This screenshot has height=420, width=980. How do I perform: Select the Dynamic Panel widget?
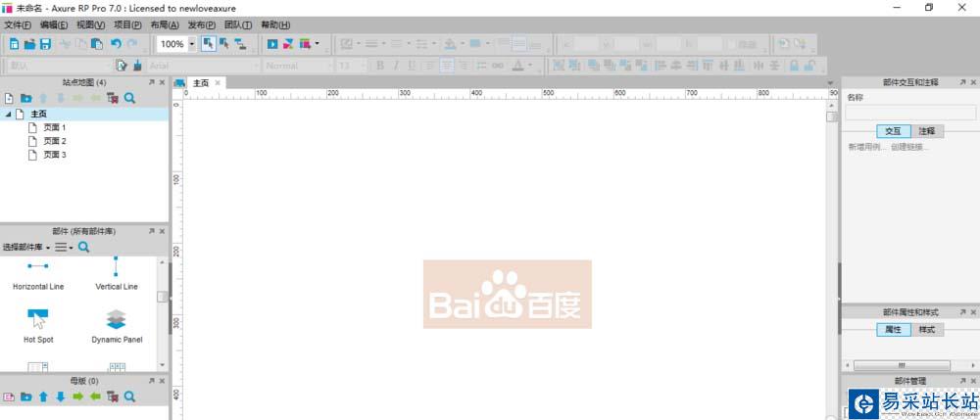(117, 326)
